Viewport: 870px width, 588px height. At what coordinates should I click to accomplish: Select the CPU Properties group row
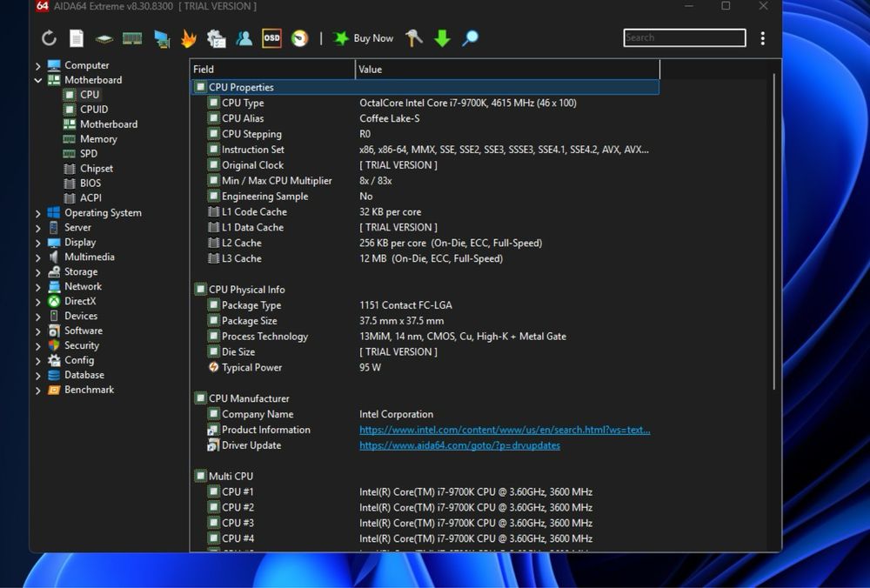pyautogui.click(x=425, y=87)
